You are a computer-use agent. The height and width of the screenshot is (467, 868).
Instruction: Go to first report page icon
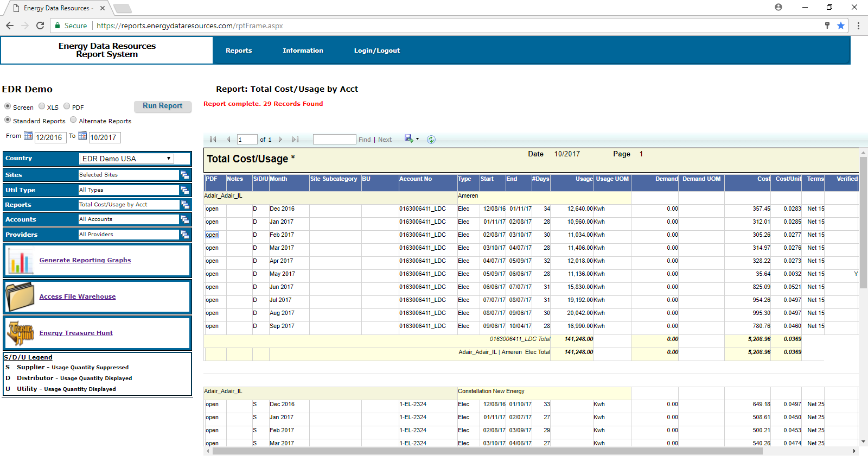213,140
